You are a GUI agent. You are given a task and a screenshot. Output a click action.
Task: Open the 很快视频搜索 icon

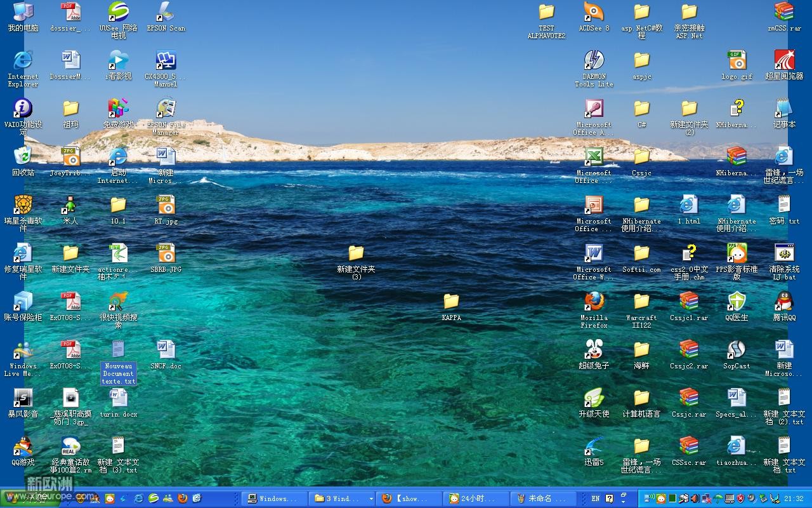point(118,309)
